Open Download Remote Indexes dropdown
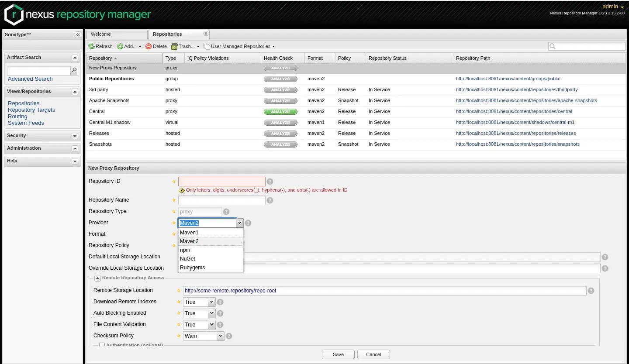The image size is (629, 364). pos(212,302)
